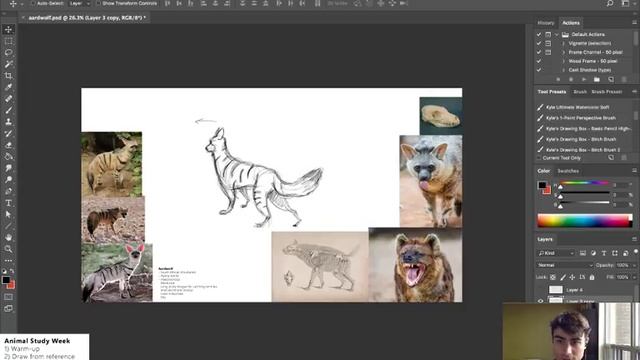Expand the Vignette (selection) action

(x=563, y=43)
